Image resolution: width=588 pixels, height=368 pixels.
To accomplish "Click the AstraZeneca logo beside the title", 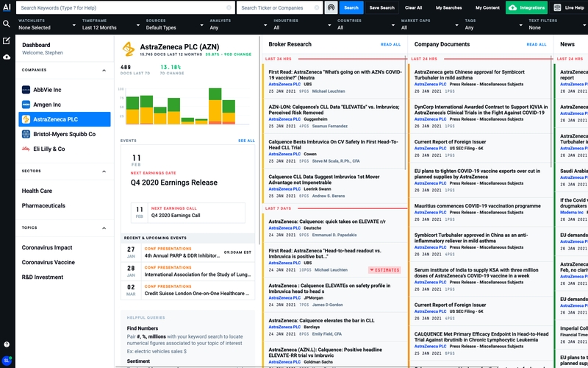I will click(128, 49).
